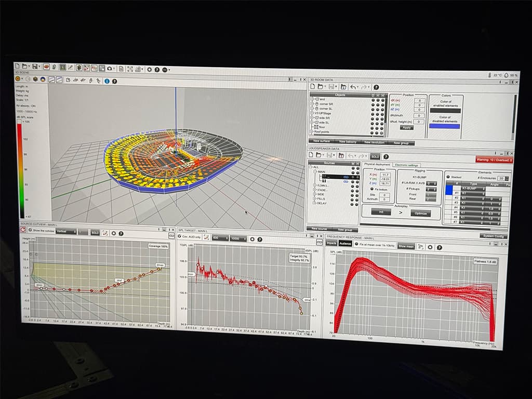Image resolution: width=532 pixels, height=399 pixels.
Task: Expand the FILLS source group
Action: tap(314, 198)
